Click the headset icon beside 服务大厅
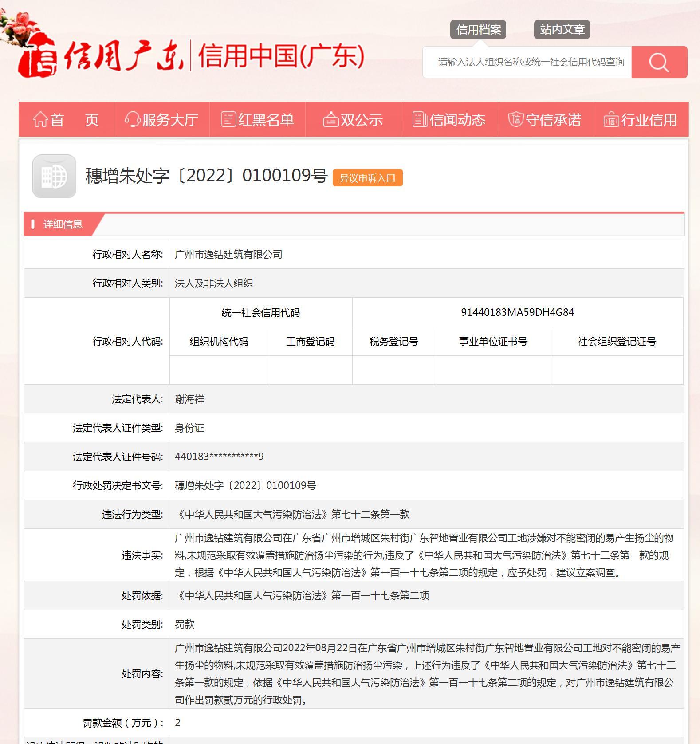 133,119
